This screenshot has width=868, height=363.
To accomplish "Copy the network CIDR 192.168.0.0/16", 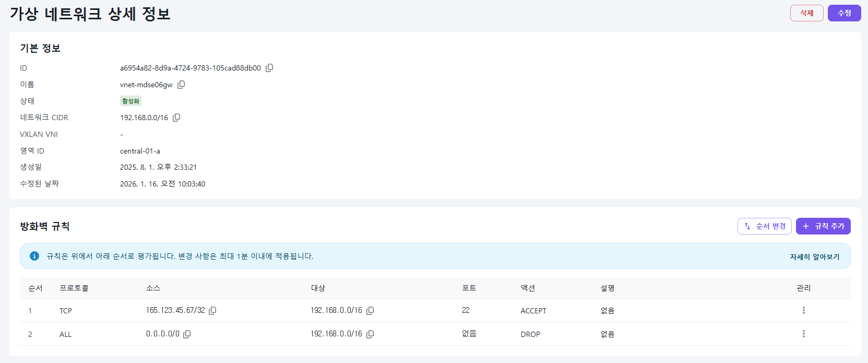I will pos(176,118).
